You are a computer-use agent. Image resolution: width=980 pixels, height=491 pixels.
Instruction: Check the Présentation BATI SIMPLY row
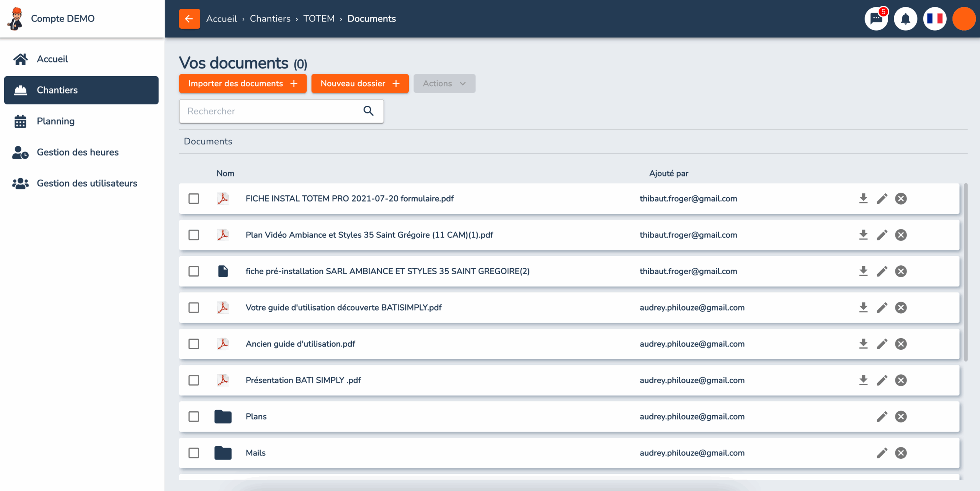coord(194,380)
